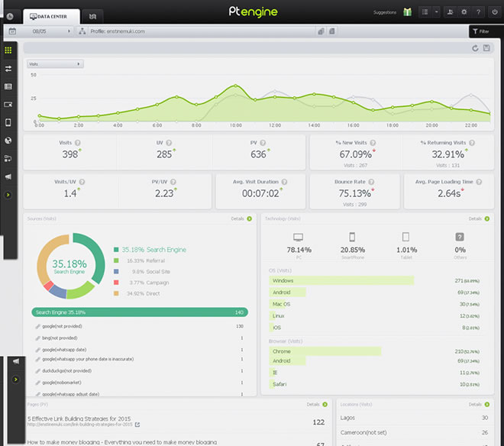Select the Tablet device icon
Image resolution: width=504 pixels, height=446 pixels.
coord(406,237)
